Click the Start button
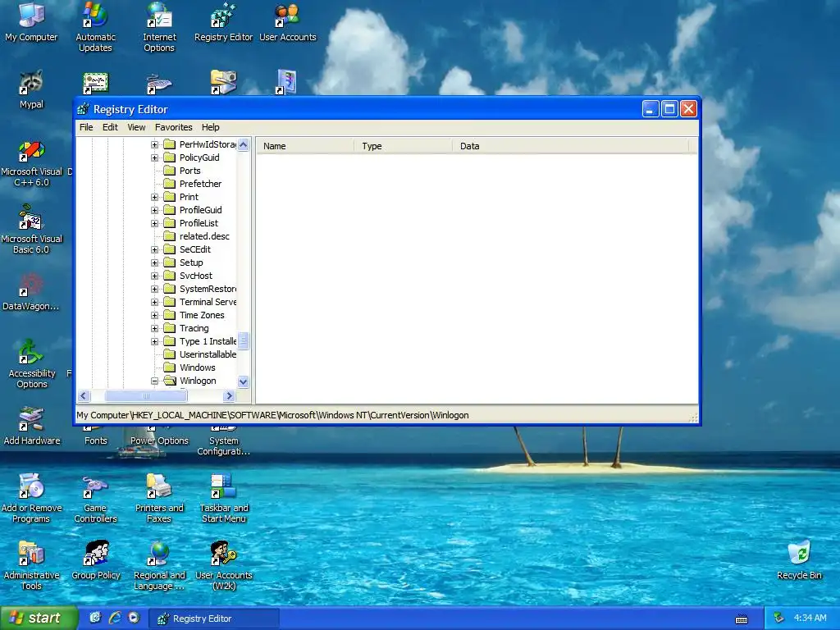This screenshot has width=840, height=630. click(x=39, y=618)
